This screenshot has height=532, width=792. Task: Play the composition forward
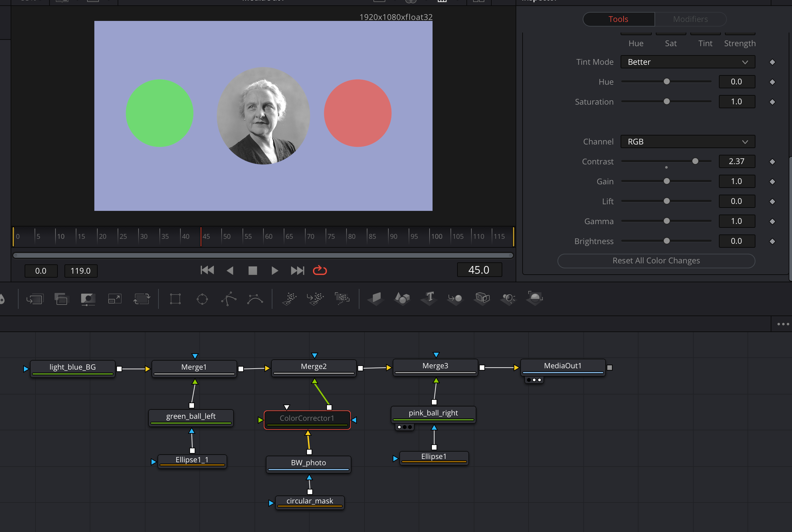coord(275,270)
